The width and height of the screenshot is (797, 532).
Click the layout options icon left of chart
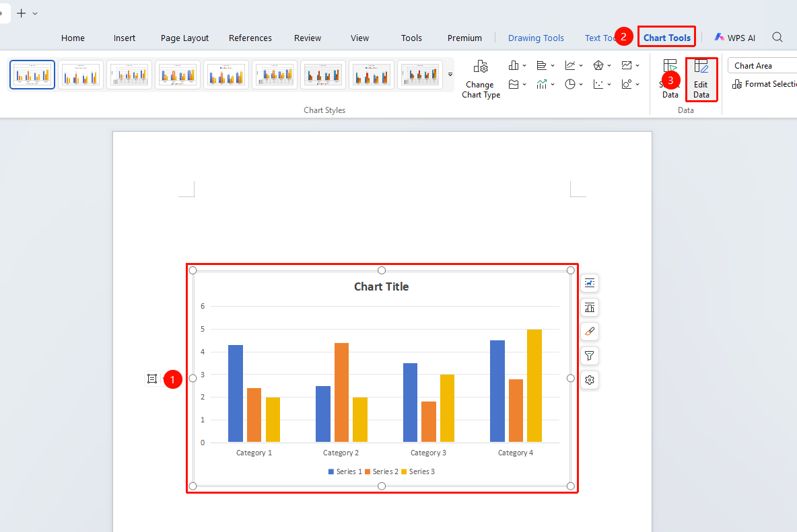(152, 379)
